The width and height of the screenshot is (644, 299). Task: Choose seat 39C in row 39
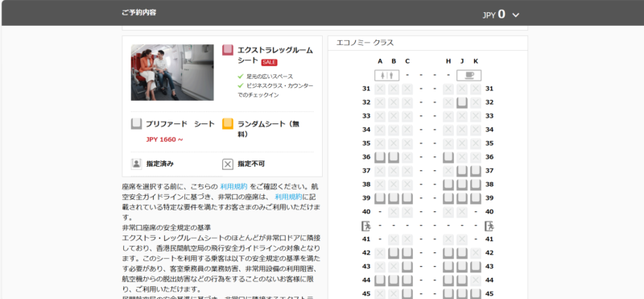(x=407, y=197)
